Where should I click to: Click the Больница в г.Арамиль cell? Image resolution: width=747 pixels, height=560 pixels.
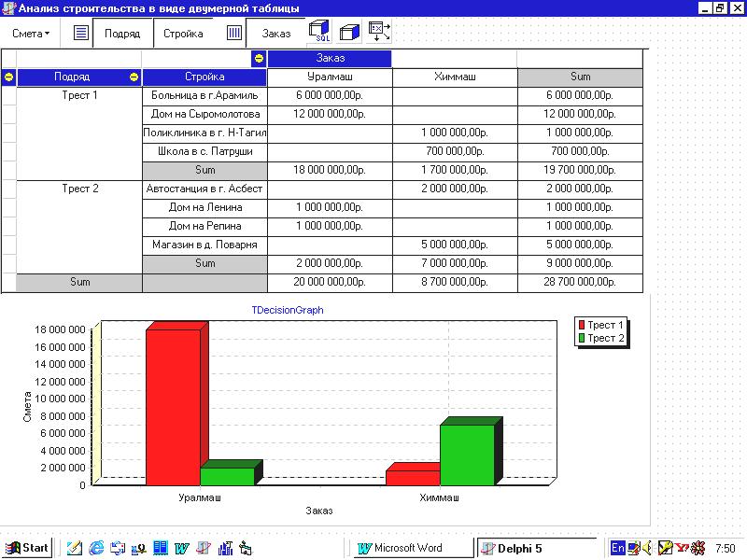click(204, 95)
